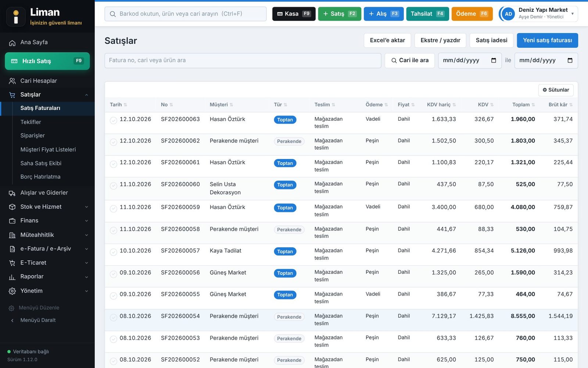Go to Siparişler in the sidebar
Screen dimensions: 588x368
click(x=33, y=135)
